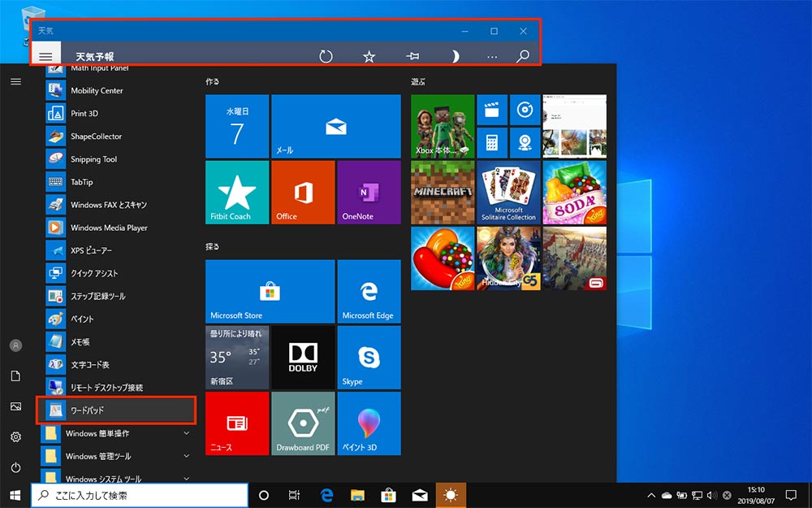This screenshot has width=812, height=508.
Task: Open ペイント from app list
Action: click(x=118, y=319)
